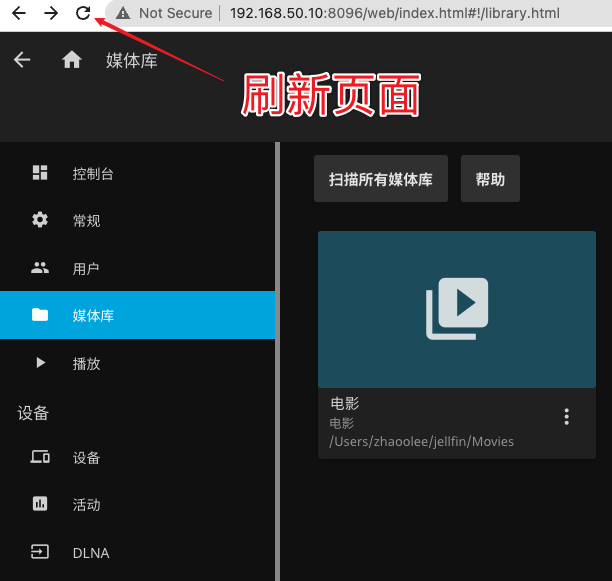Go back using the Jellyfin header arrow

pyautogui.click(x=22, y=60)
